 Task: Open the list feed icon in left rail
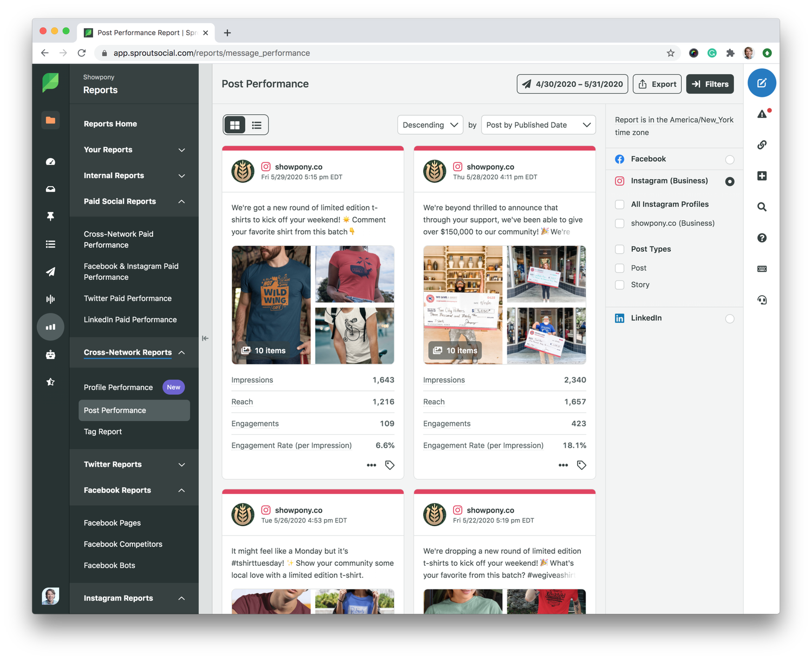click(x=50, y=244)
